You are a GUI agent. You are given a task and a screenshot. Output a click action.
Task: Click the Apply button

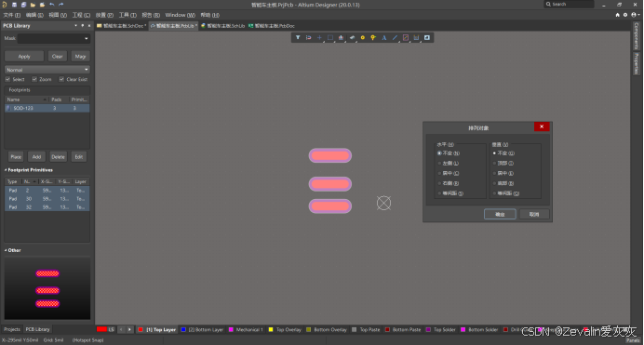click(24, 56)
